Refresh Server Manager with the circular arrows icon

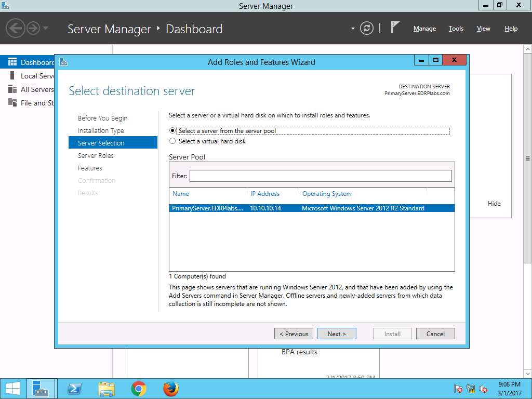[x=367, y=29]
